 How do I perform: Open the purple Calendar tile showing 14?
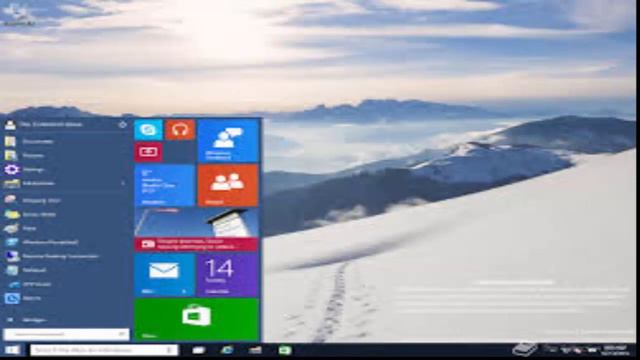(x=228, y=274)
